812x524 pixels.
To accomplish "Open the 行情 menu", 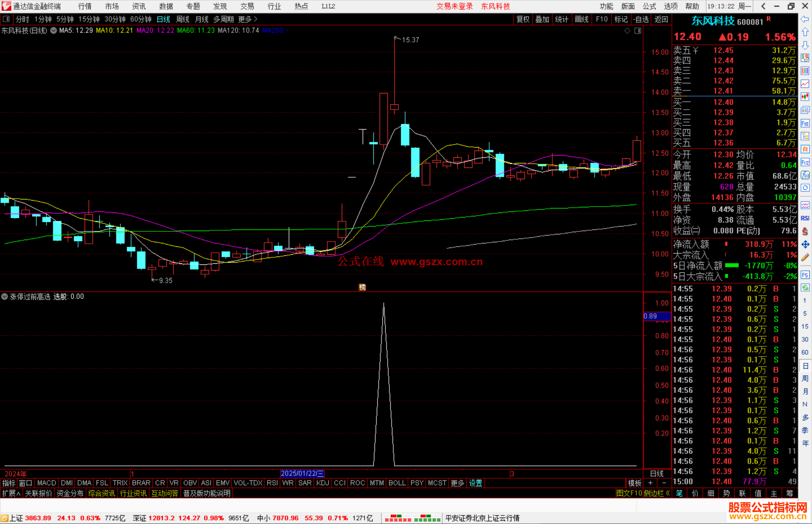I will tap(85, 6).
